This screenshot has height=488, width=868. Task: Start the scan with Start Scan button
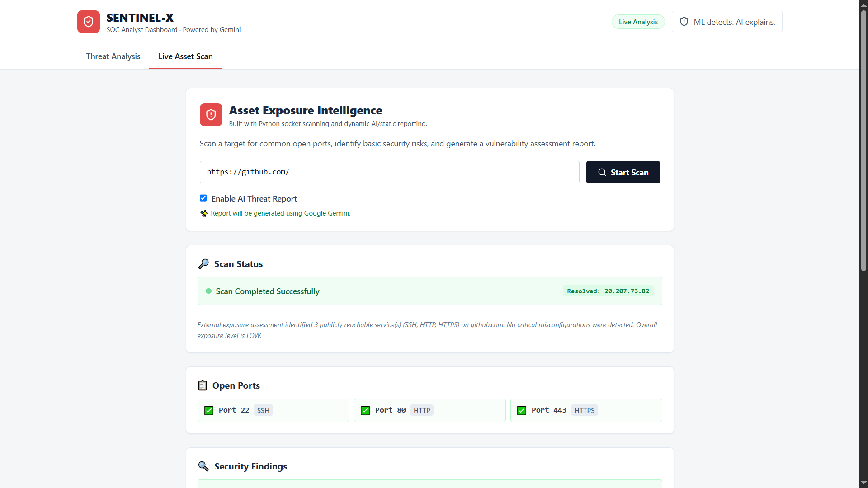623,172
